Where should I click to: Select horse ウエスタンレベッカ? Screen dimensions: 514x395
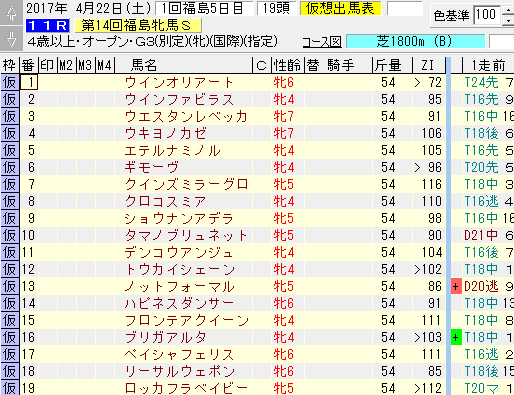click(x=186, y=116)
